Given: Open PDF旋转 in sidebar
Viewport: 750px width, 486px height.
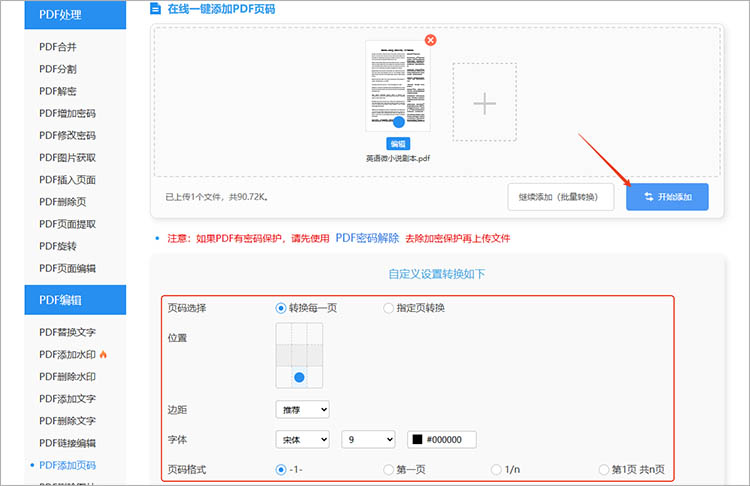Looking at the screenshot, I should [x=58, y=246].
